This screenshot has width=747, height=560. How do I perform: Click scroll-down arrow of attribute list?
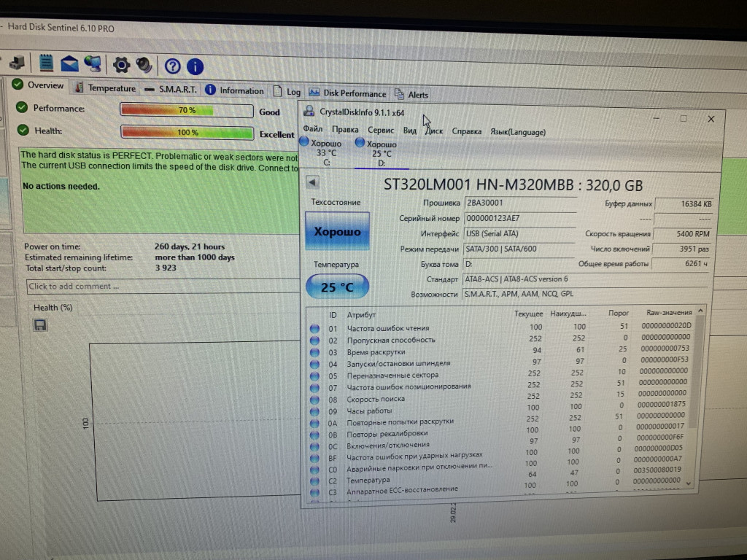[x=689, y=483]
